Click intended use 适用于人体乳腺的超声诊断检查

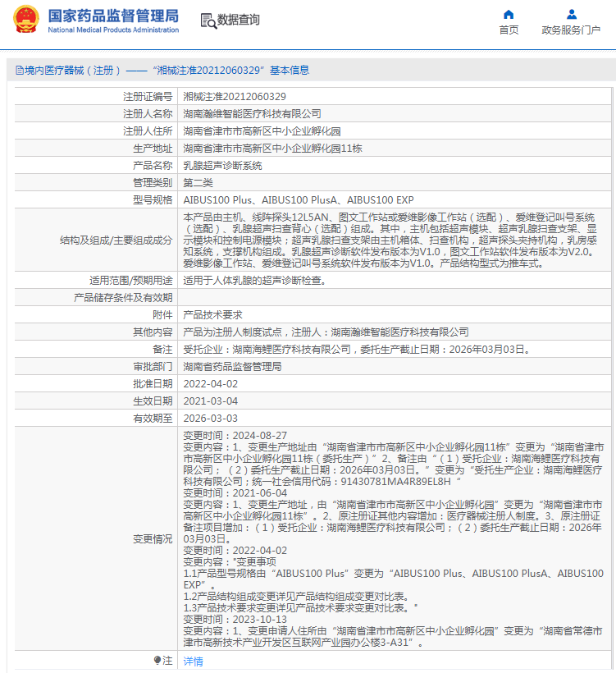255,280
